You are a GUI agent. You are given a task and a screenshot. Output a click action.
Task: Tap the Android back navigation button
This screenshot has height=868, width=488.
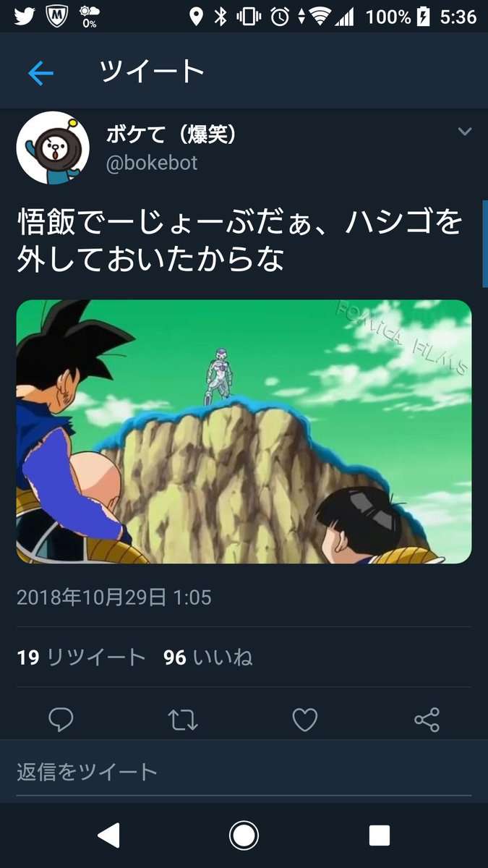[108, 835]
